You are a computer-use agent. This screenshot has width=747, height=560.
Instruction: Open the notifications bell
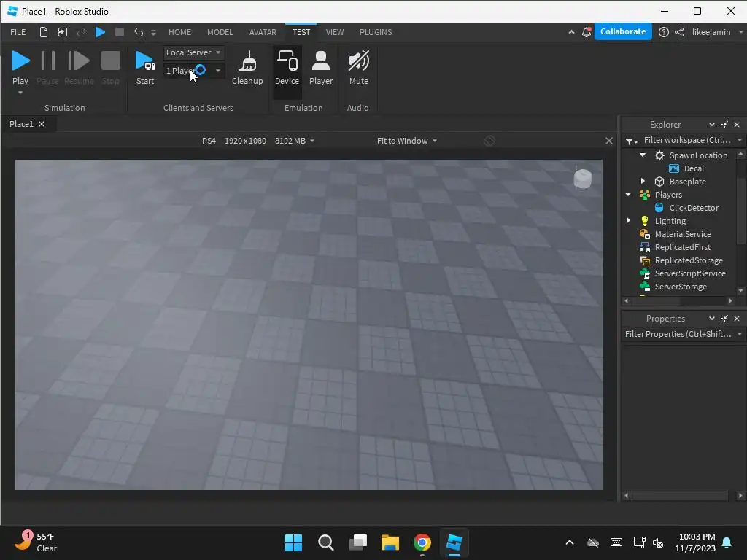[587, 32]
